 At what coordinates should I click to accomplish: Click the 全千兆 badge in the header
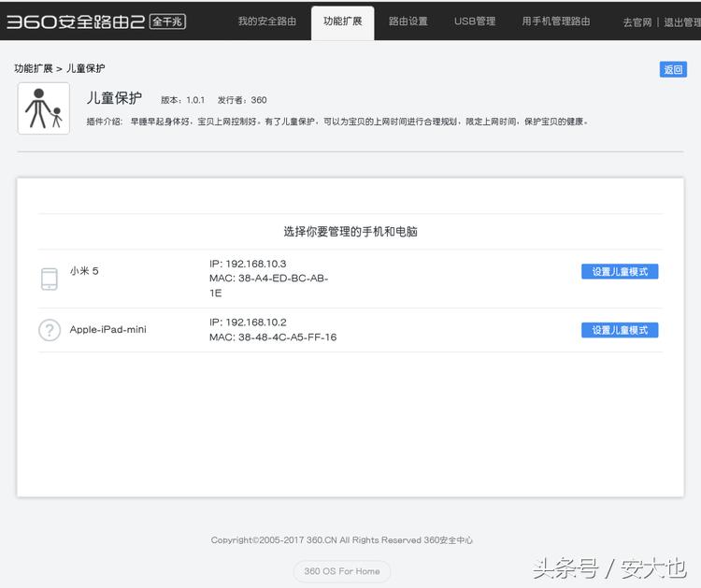pyautogui.click(x=167, y=22)
